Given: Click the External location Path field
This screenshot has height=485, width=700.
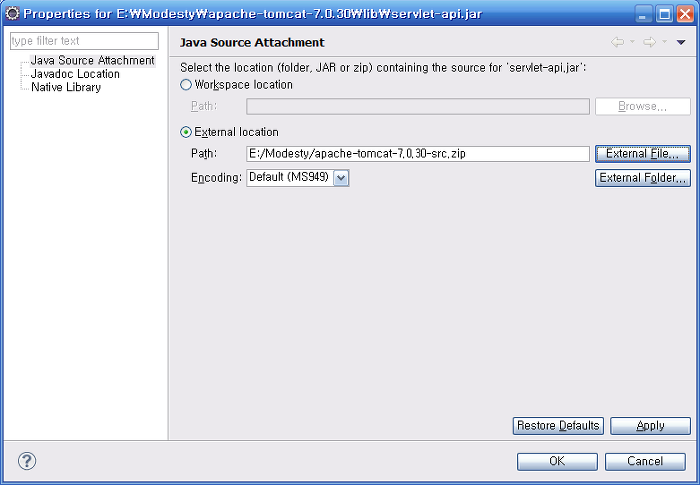Looking at the screenshot, I should [418, 154].
